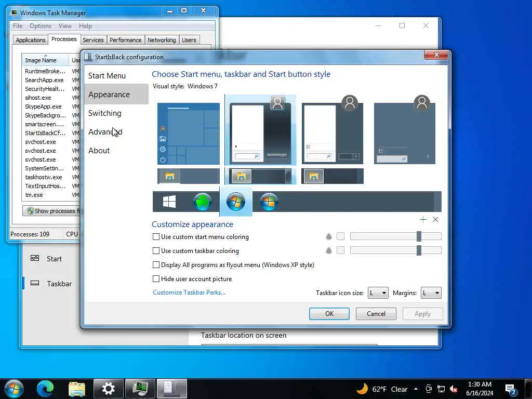Adjust the taskbar coloring slider
The image size is (532, 399).
[x=395, y=250]
